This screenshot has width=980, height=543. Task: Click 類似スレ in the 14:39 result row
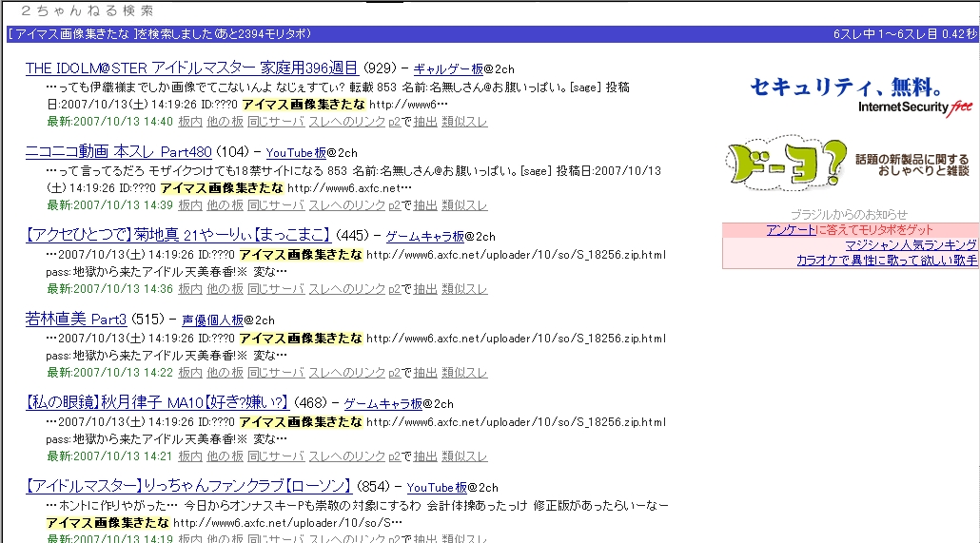464,205
